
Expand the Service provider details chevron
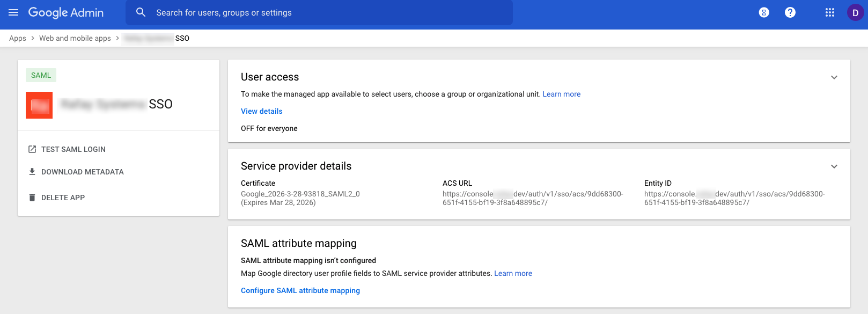pyautogui.click(x=834, y=166)
